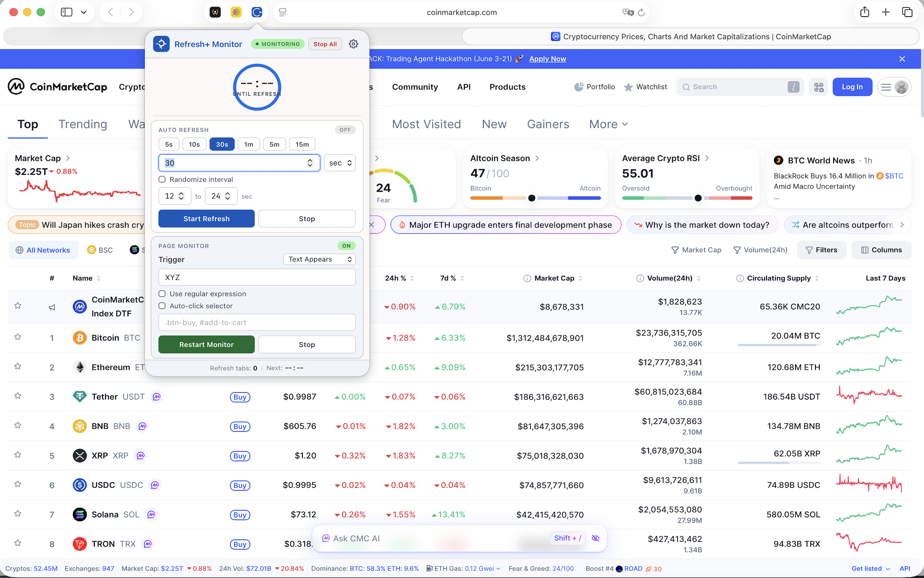The image size is (924, 578).
Task: Open Safari sidebar dropdown chevron
Action: (x=84, y=12)
